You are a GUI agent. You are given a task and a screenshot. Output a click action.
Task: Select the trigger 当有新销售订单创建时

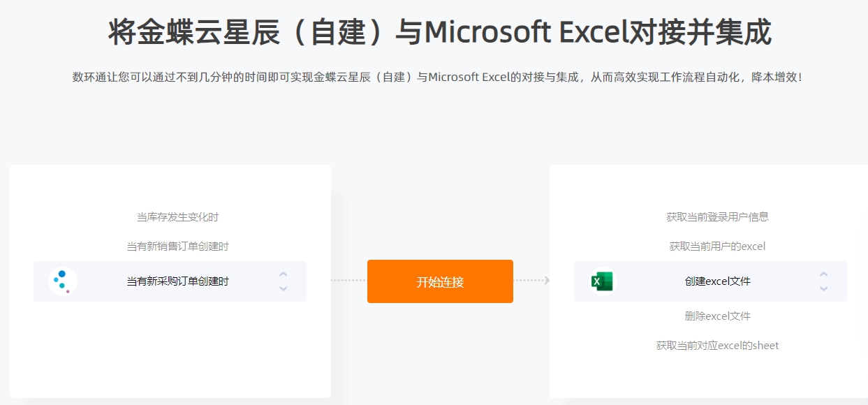pos(177,246)
